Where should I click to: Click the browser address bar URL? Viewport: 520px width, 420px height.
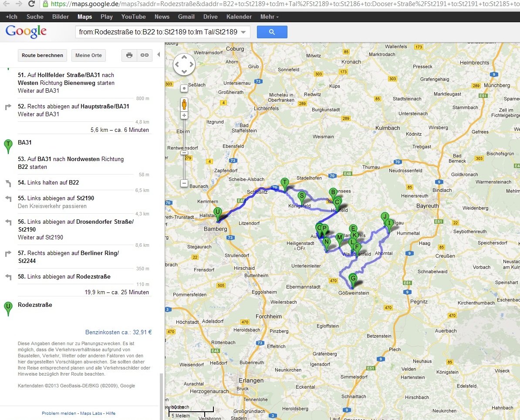(x=285, y=4)
